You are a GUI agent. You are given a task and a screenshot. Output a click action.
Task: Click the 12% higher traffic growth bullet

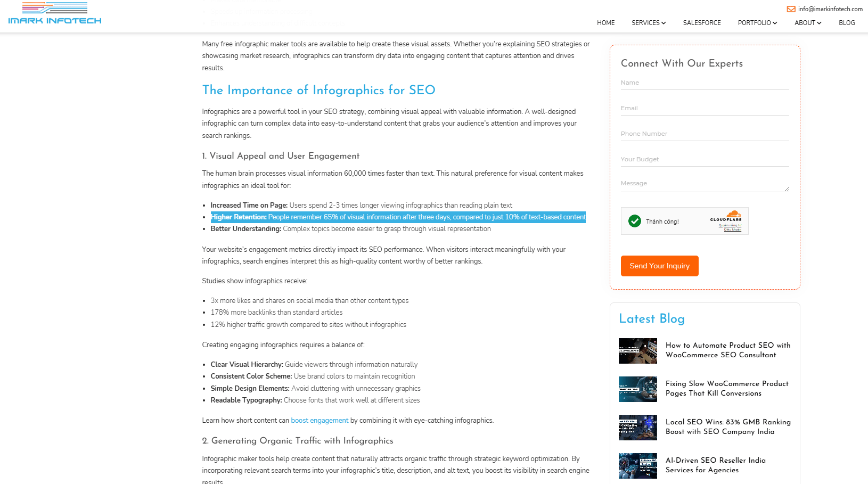pyautogui.click(x=308, y=325)
